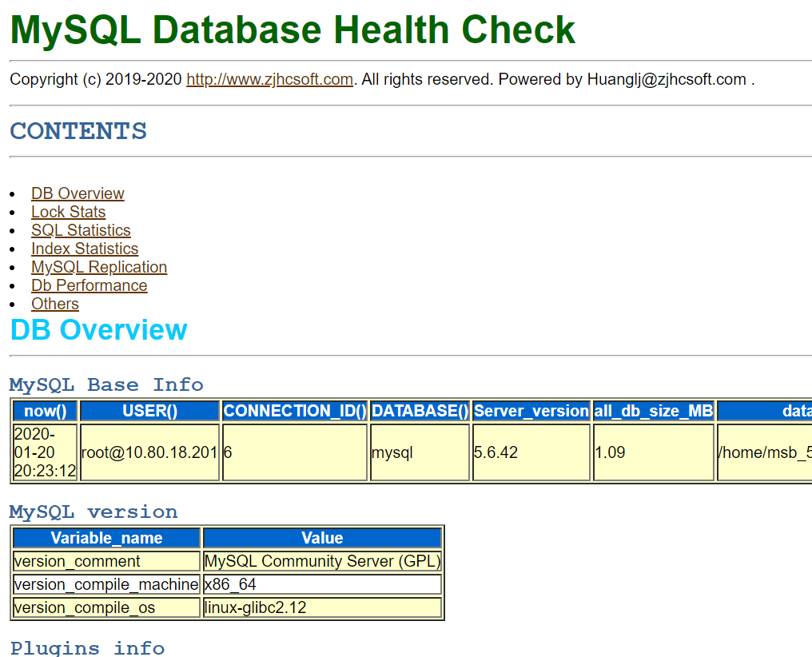Select the timestamp cell 2020-01-20 20:23:12

point(45,452)
